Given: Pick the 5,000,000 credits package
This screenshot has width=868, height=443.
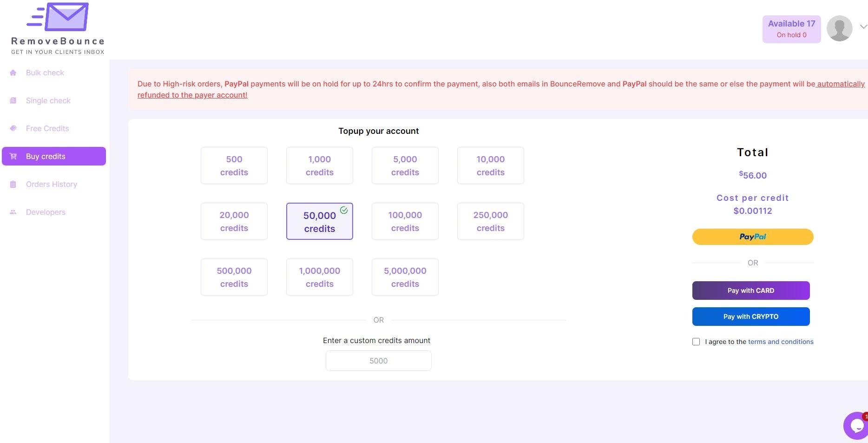Looking at the screenshot, I should pos(405,277).
